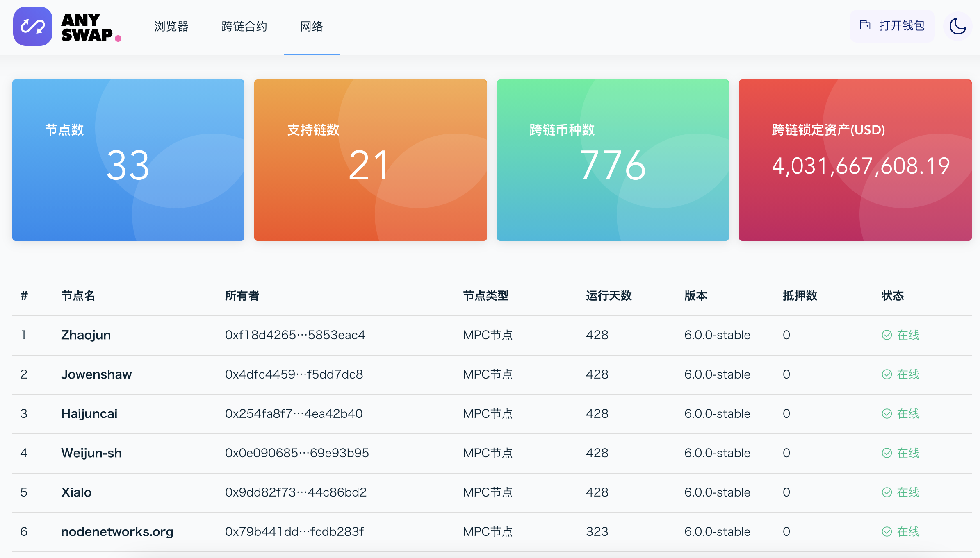Click the AnySwap purple logo icon
Viewport: 980px width, 558px height.
[x=33, y=26]
